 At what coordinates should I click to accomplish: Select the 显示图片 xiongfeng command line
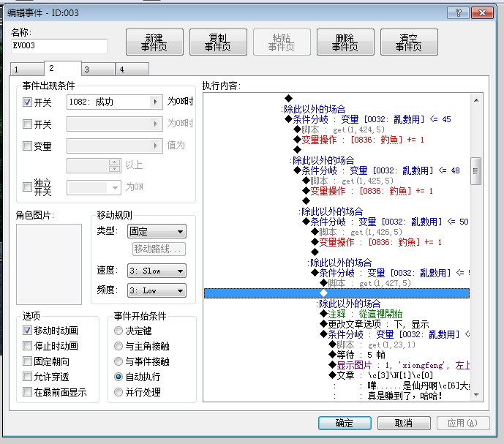399,365
